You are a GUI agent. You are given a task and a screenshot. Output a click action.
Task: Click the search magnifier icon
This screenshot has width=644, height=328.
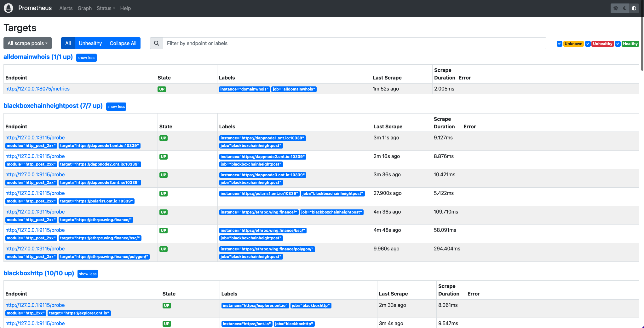click(x=157, y=43)
